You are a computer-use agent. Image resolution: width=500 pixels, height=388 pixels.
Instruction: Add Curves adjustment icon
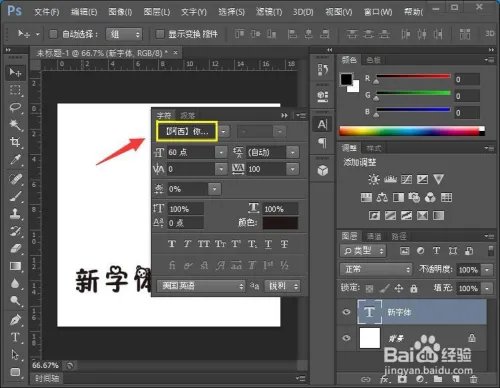tap(406, 179)
